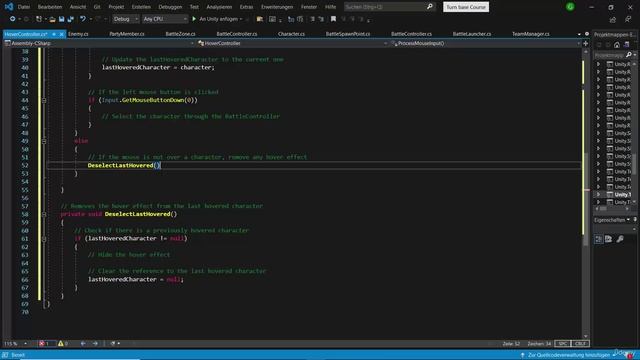This screenshot has width=640, height=360.
Task: Click the categorized view icon in properties panel
Action: (x=598, y=239)
